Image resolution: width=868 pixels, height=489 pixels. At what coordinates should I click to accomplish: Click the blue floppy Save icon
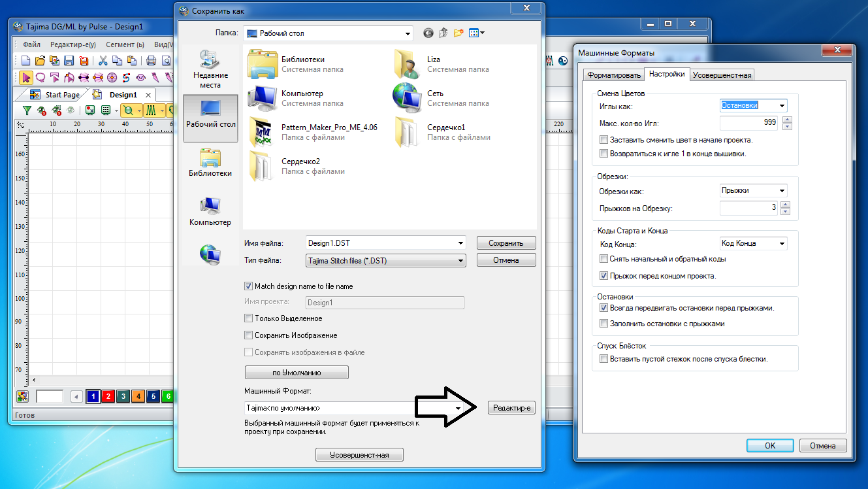click(69, 61)
